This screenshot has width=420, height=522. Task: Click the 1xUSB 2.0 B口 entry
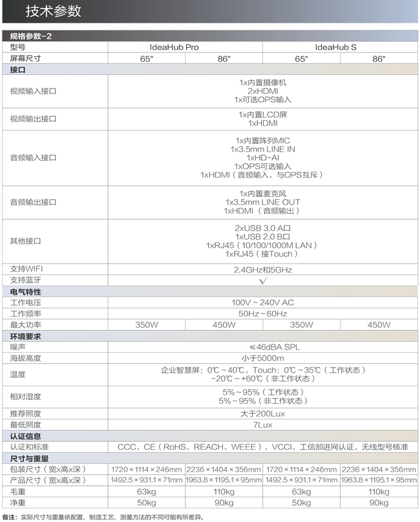pyautogui.click(x=263, y=236)
